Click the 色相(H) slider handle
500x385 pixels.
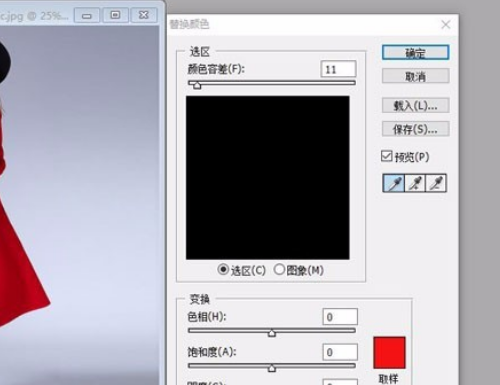tap(272, 333)
